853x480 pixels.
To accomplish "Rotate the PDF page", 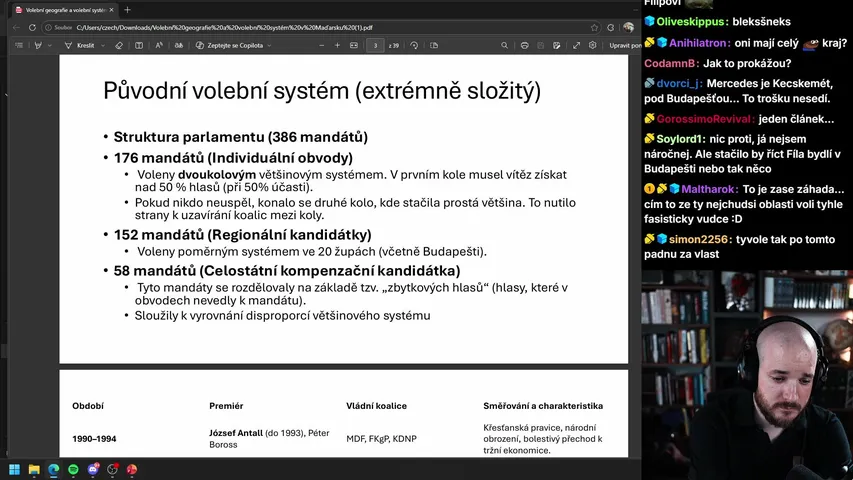I will click(x=414, y=46).
